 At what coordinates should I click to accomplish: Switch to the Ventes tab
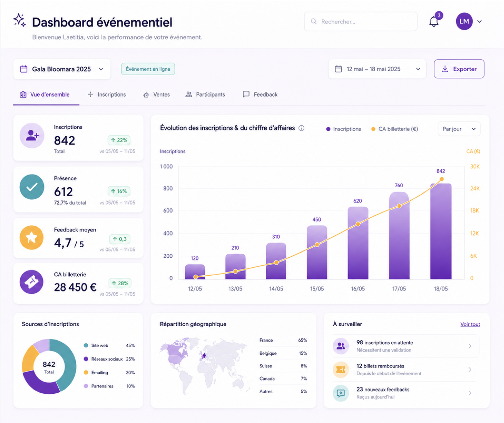[156, 95]
